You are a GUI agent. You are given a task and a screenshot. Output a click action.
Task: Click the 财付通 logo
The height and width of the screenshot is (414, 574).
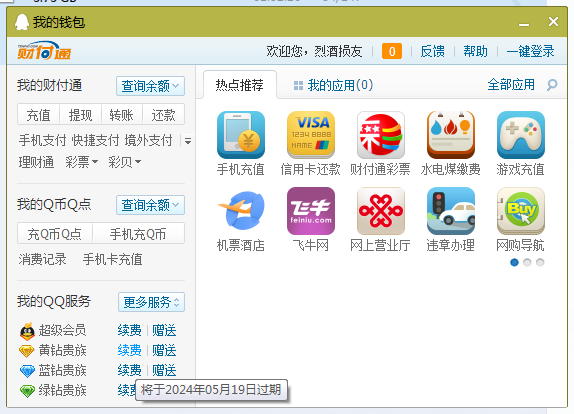click(x=44, y=51)
